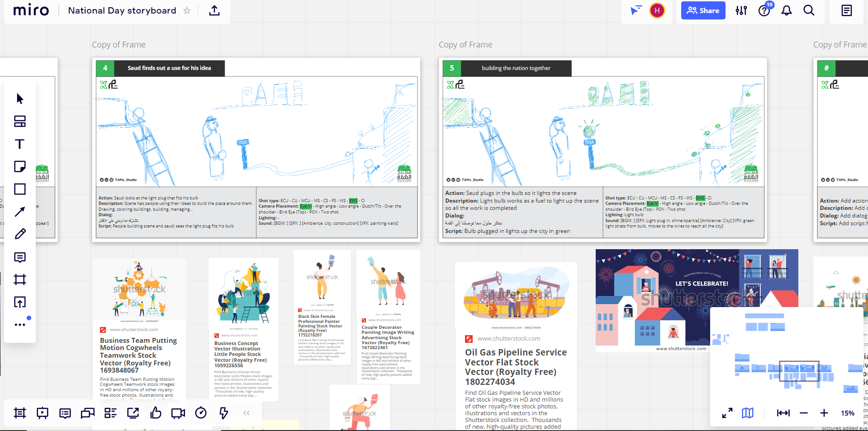Select the Pen drawing tool
This screenshot has height=431, width=868.
pyautogui.click(x=20, y=234)
